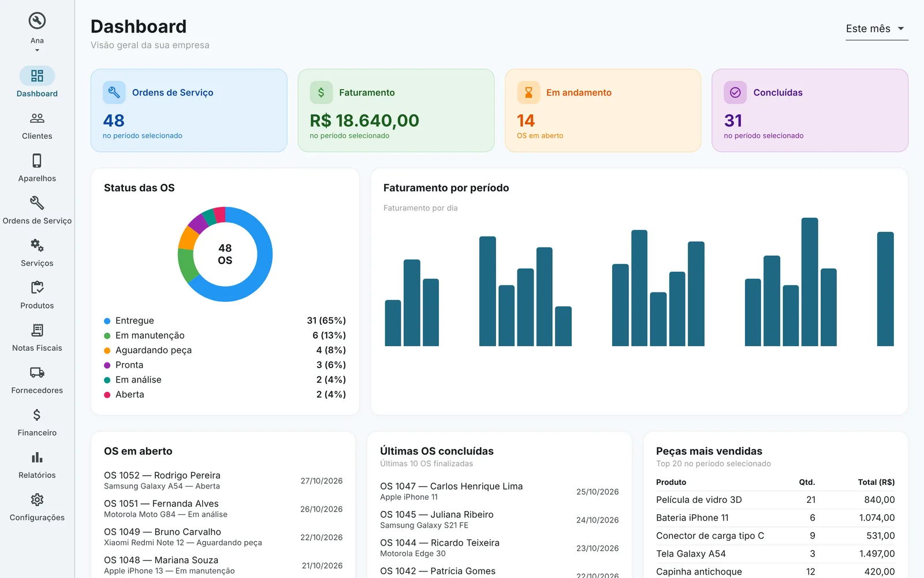Click the tallest bar in Faturamento chart
The image size is (924, 578).
[x=810, y=282]
